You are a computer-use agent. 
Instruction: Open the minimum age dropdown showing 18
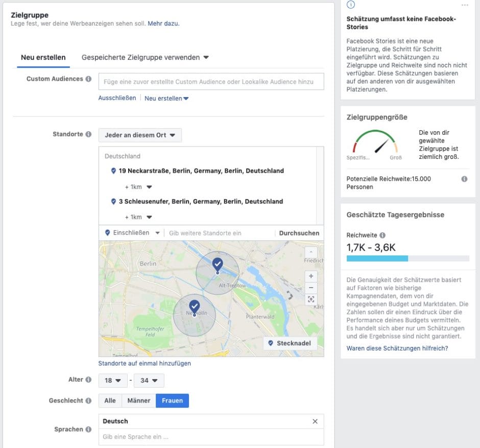click(x=112, y=381)
